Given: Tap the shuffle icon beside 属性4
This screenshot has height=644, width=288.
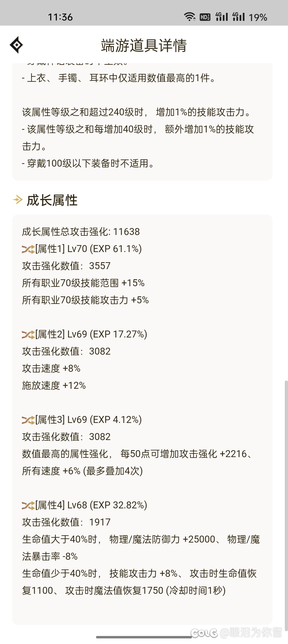Looking at the screenshot, I should coord(28,505).
